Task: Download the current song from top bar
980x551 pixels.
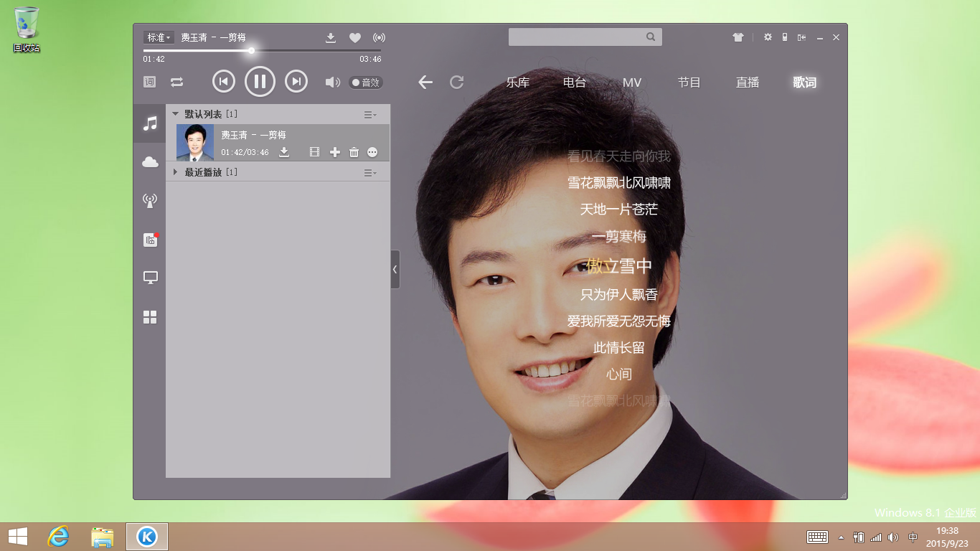Action: click(x=331, y=37)
